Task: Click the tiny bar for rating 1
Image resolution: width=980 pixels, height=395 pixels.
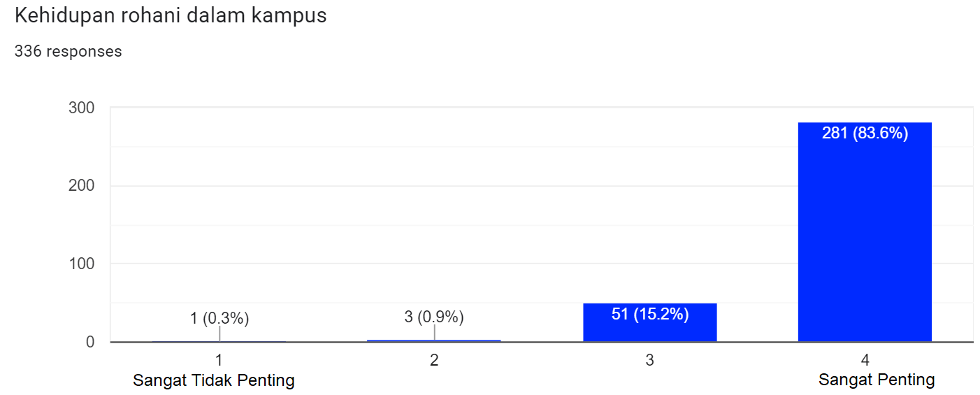Action: coord(219,341)
